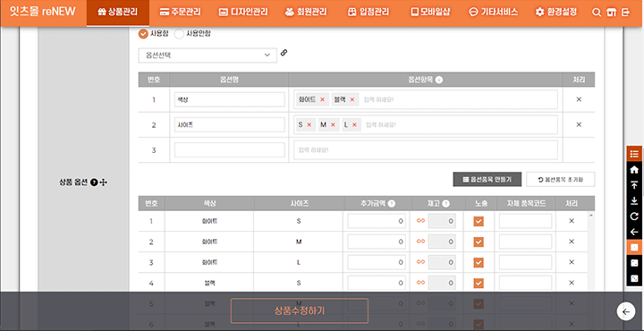The width and height of the screenshot is (644, 331).
Task: Open the 상품관리 menu
Action: (118, 13)
